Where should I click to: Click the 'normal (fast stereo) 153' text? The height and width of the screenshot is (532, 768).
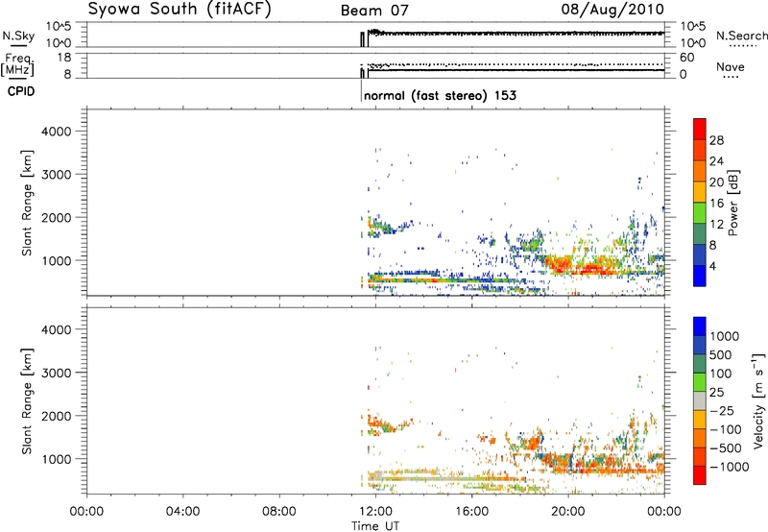click(440, 95)
